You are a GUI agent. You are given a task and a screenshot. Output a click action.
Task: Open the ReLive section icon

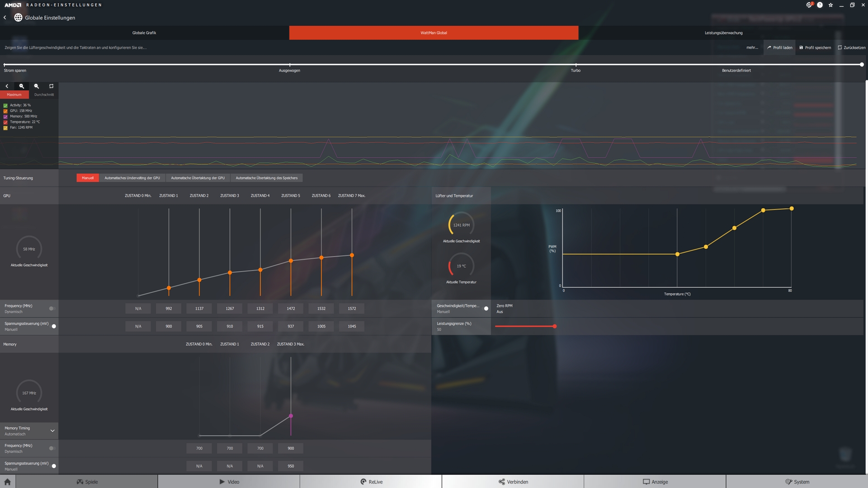pyautogui.click(x=363, y=482)
